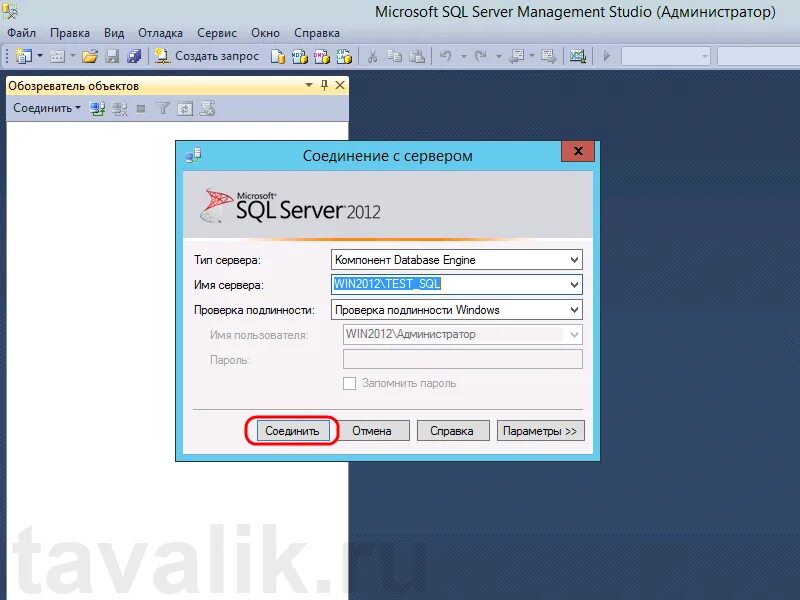Open the Справка menu
This screenshot has height=600, width=800.
click(x=317, y=33)
